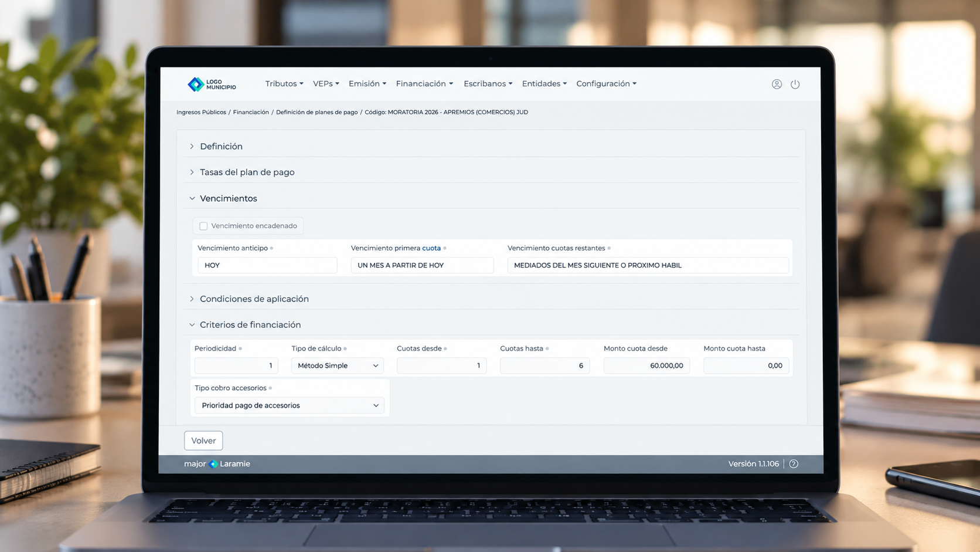Click the Logo Municipio home icon
Image resolution: width=980 pixels, height=552 pixels.
tap(212, 84)
